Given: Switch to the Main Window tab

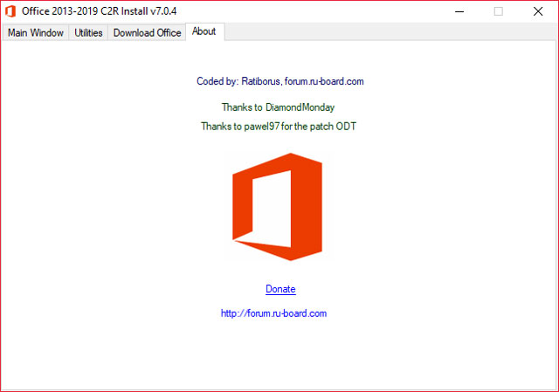Looking at the screenshot, I should (36, 33).
